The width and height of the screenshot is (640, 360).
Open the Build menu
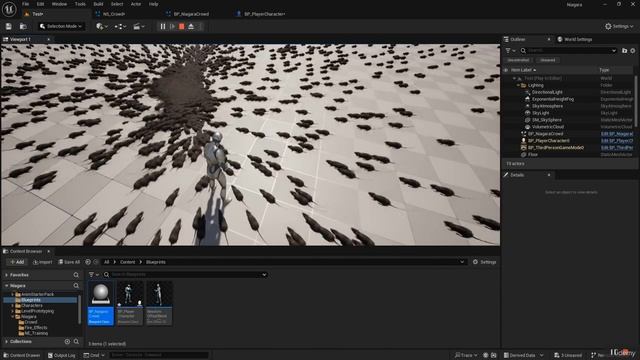tap(98, 4)
